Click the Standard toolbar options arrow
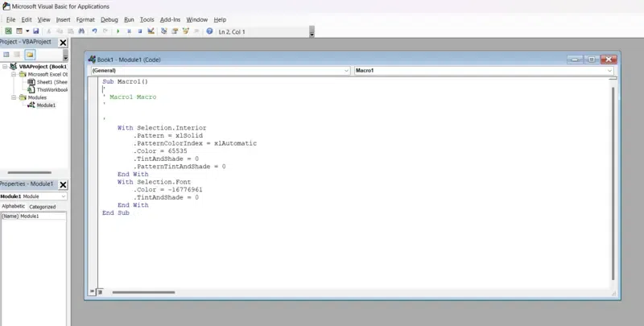This screenshot has width=644, height=326. coord(312,32)
